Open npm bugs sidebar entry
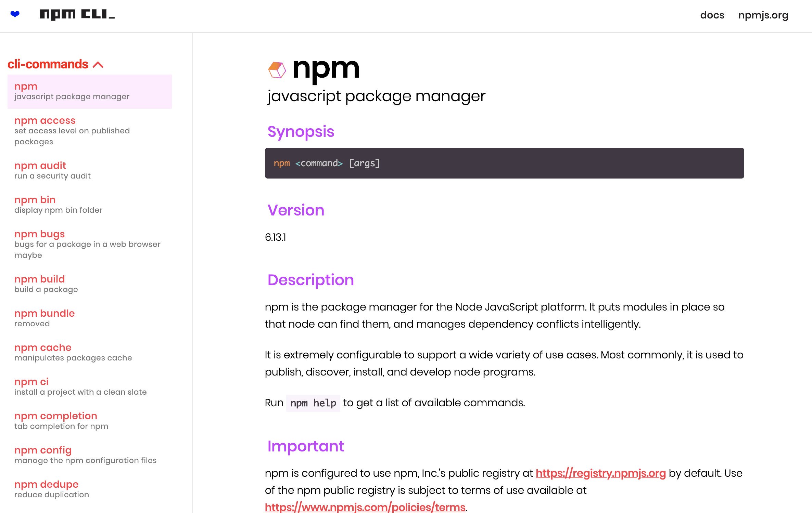 point(90,244)
